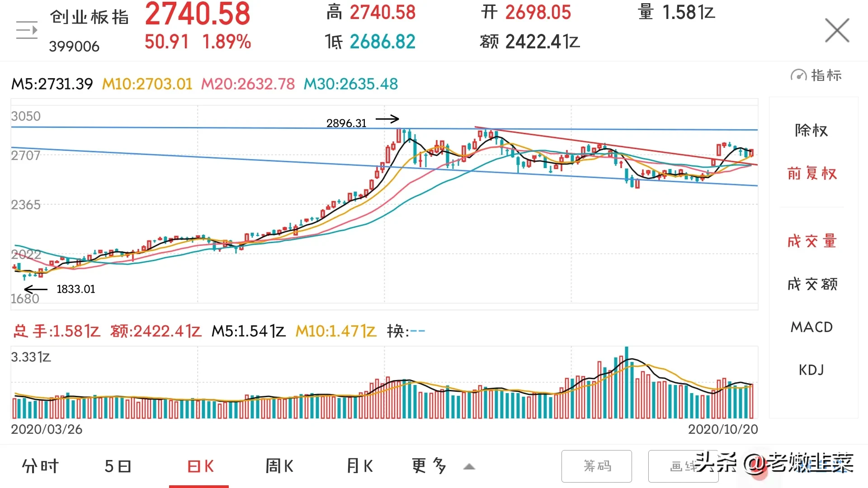Image resolution: width=868 pixels, height=488 pixels.
Task: Switch to 成交额 turnover indicator
Action: coord(812,284)
